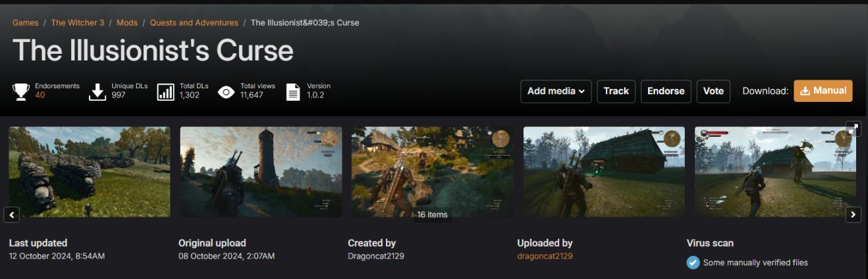Click the version number 1.0.2
This screenshot has height=279, width=868.
pos(315,95)
